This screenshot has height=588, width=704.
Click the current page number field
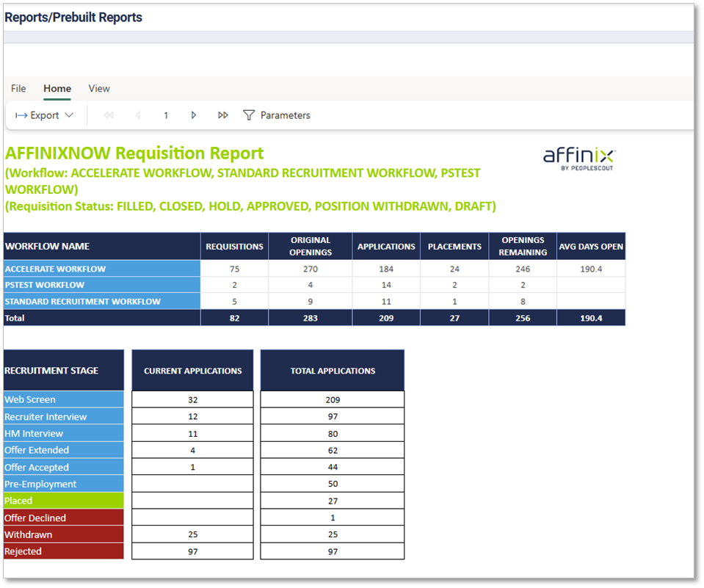tap(166, 115)
